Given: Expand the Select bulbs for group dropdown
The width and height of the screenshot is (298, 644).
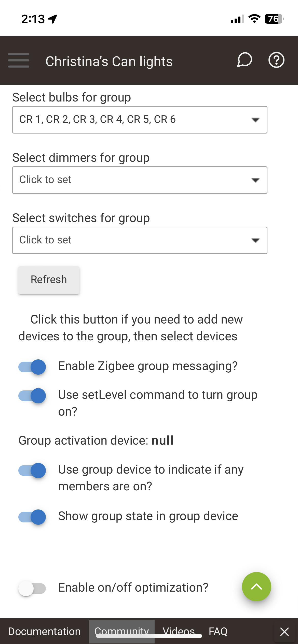Looking at the screenshot, I should click(x=140, y=120).
